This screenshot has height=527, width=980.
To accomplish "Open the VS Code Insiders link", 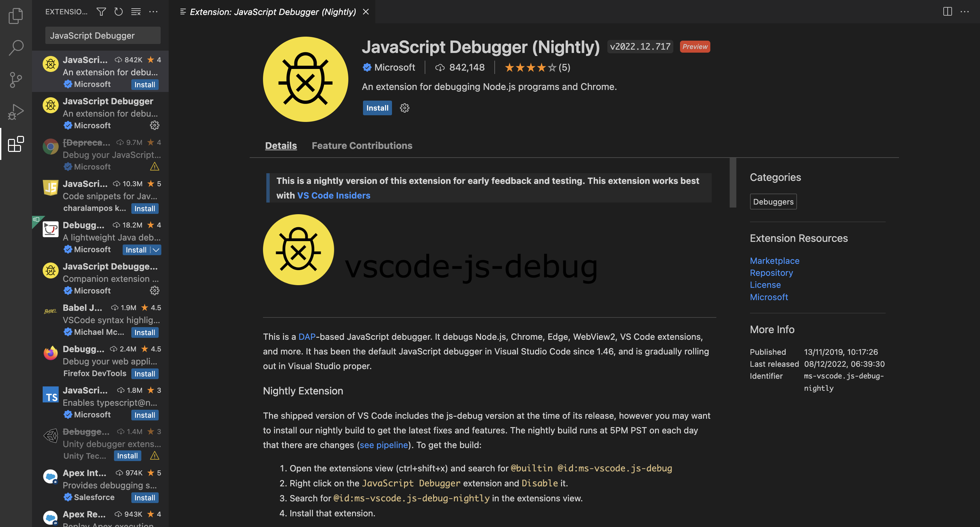I will pos(334,194).
